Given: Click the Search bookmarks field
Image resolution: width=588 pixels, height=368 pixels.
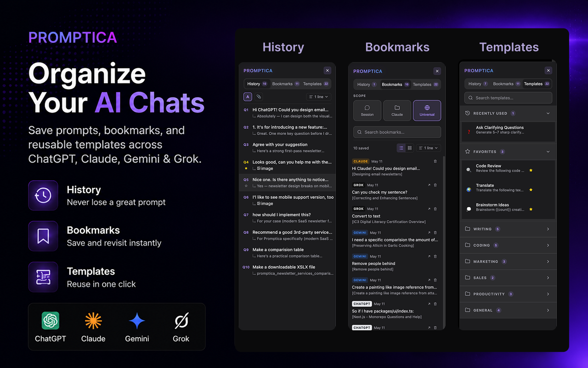Looking at the screenshot, I should (x=397, y=132).
